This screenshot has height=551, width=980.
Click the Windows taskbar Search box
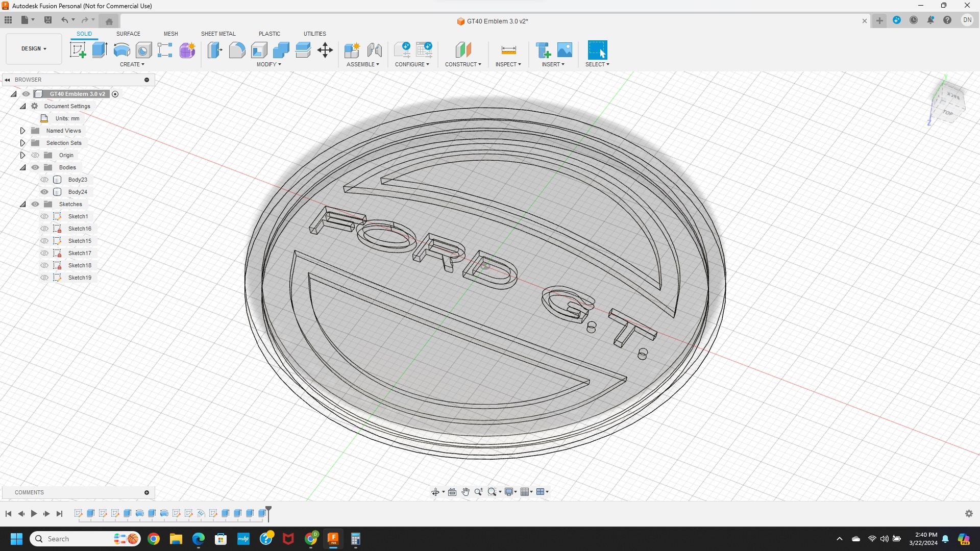tap(85, 539)
